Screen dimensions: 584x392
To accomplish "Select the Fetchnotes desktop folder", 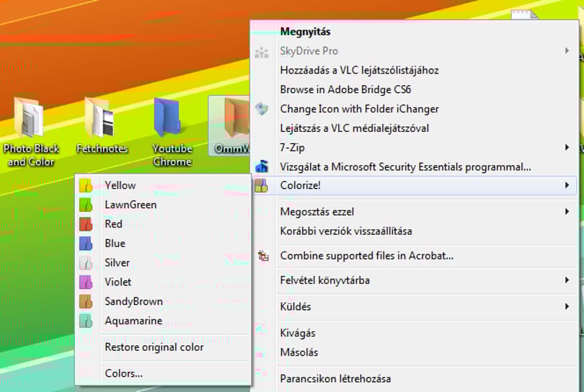I will pyautogui.click(x=102, y=125).
